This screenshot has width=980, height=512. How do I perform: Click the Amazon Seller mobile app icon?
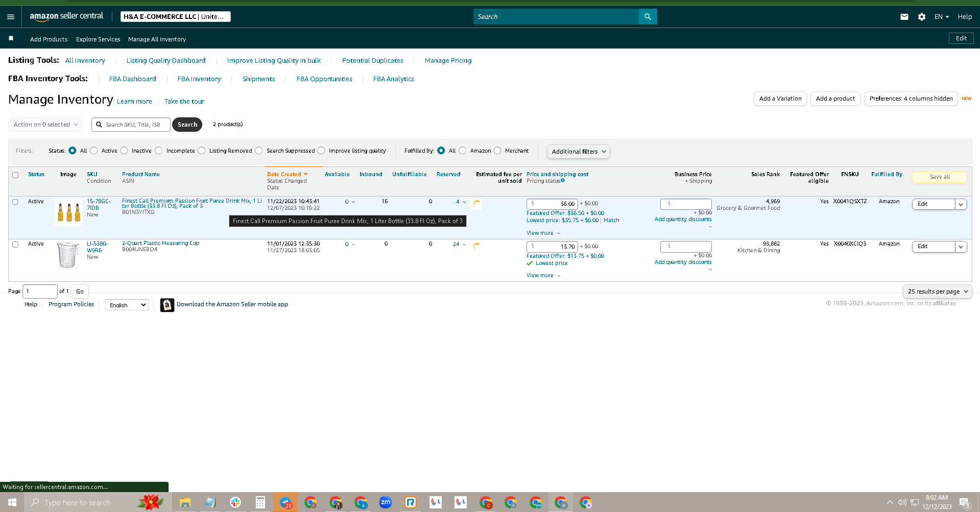pyautogui.click(x=167, y=305)
